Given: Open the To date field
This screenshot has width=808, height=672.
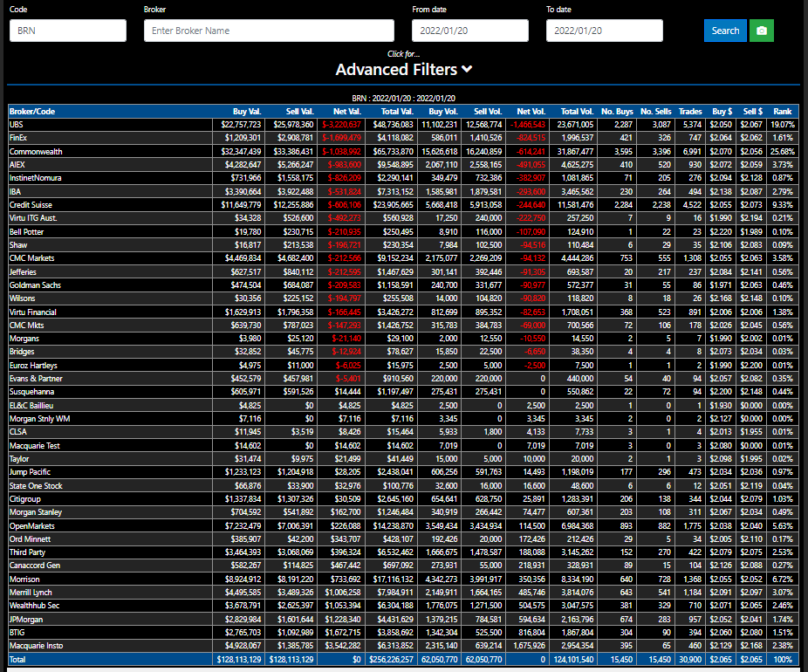Looking at the screenshot, I should point(604,31).
